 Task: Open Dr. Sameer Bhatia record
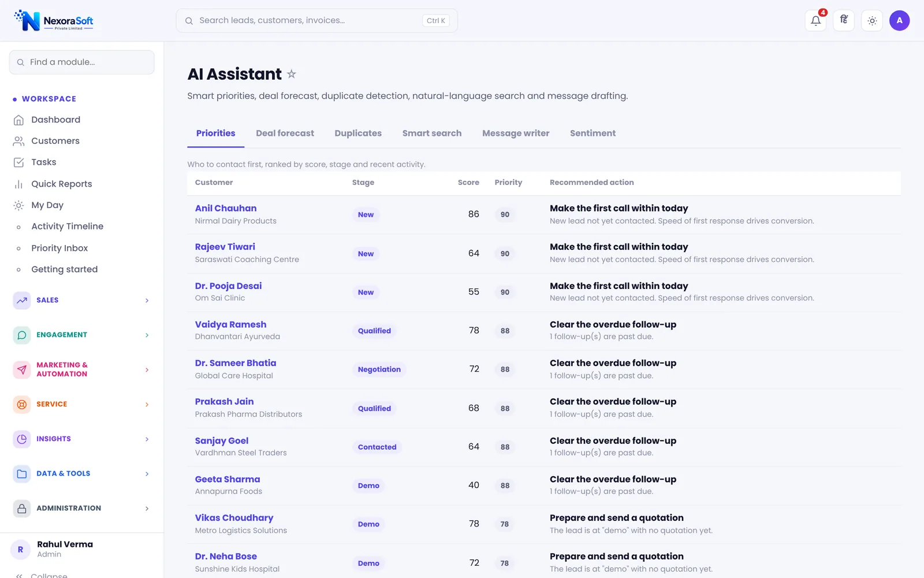236,363
